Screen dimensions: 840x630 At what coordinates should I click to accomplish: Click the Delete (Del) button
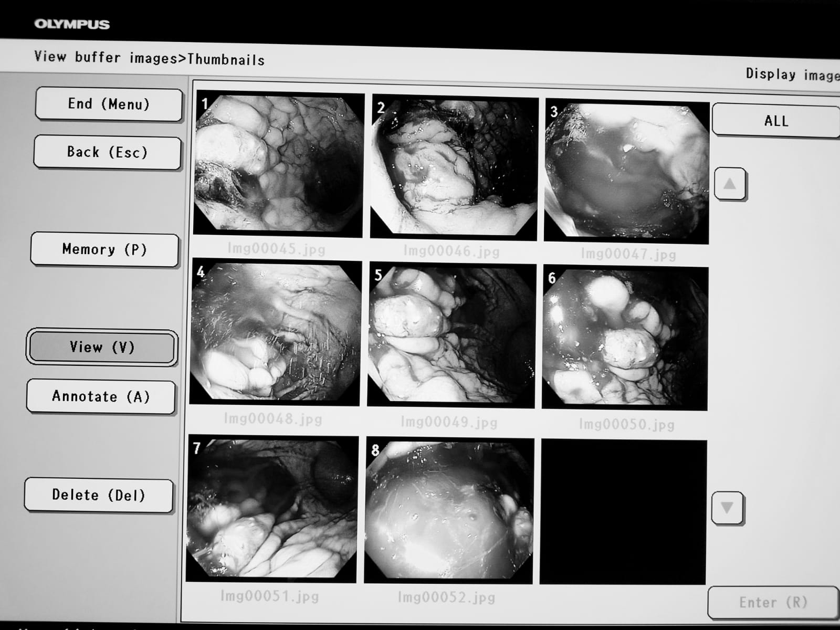pyautogui.click(x=99, y=495)
